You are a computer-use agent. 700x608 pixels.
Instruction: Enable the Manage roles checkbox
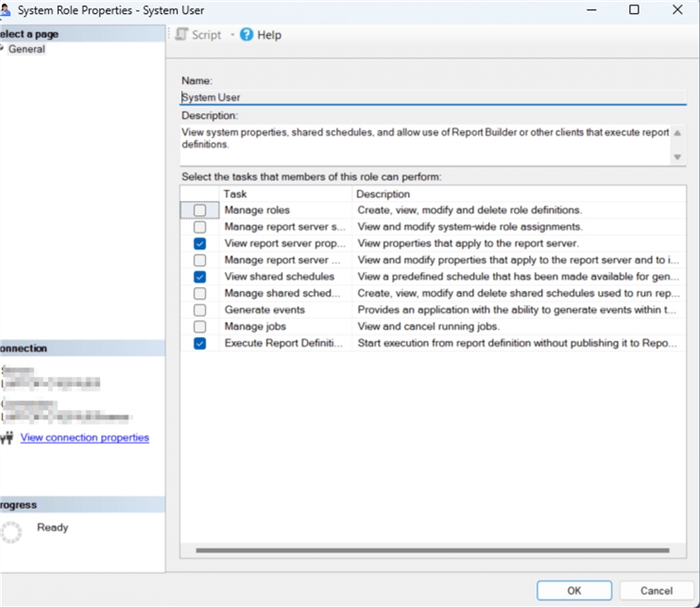[199, 211]
